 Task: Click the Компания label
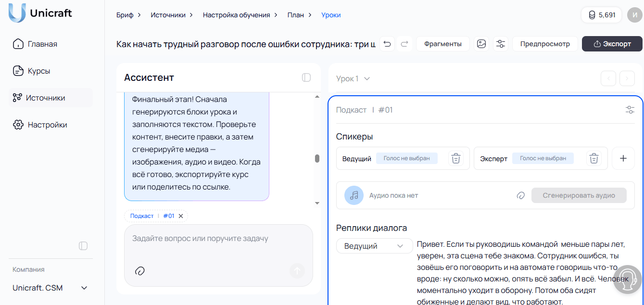pyautogui.click(x=28, y=269)
